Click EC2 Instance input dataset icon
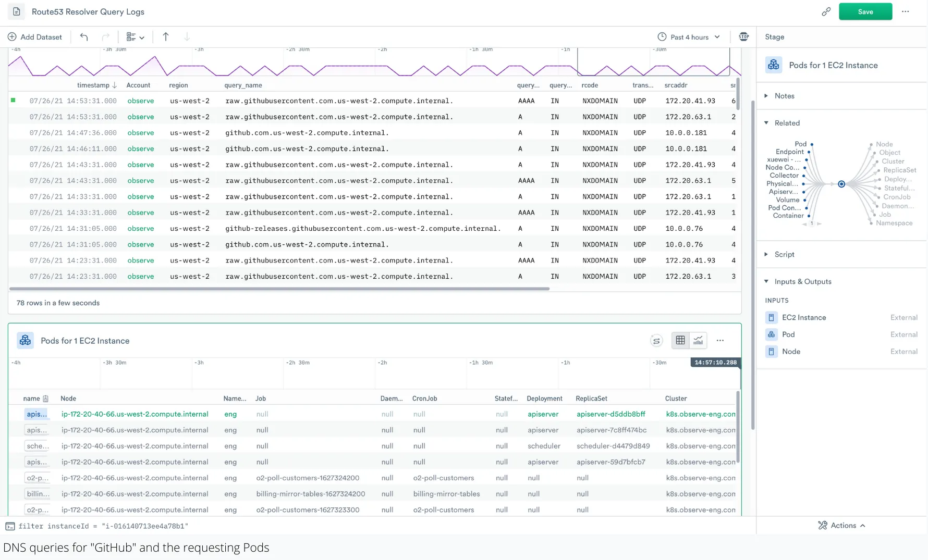 (x=771, y=318)
